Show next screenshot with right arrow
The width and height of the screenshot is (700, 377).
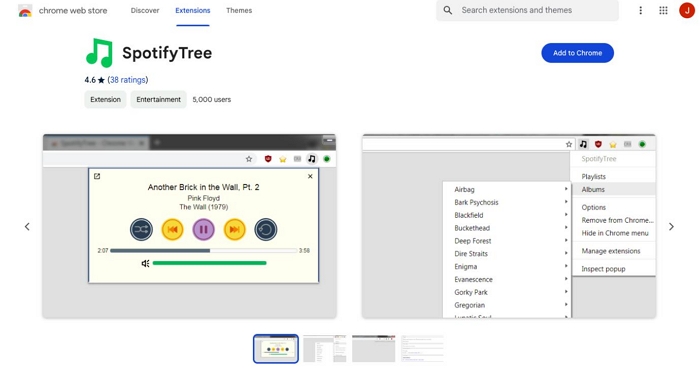(x=671, y=226)
